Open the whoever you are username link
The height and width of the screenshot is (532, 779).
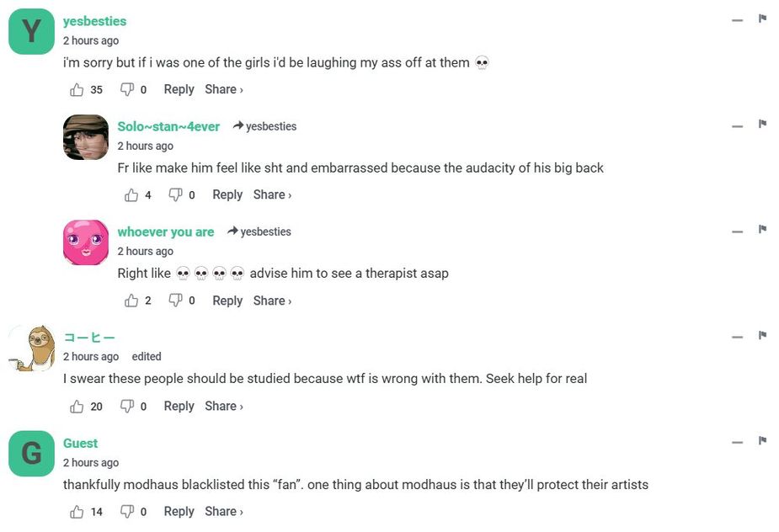click(x=166, y=231)
